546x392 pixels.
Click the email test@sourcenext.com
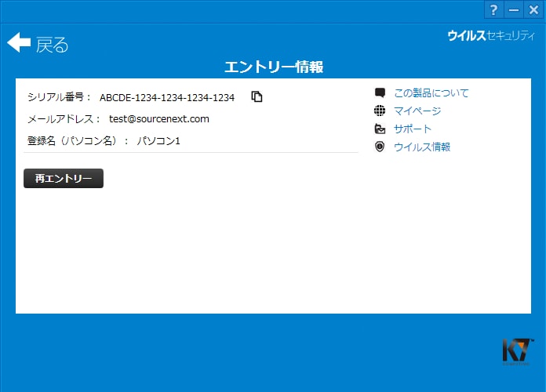(x=159, y=119)
